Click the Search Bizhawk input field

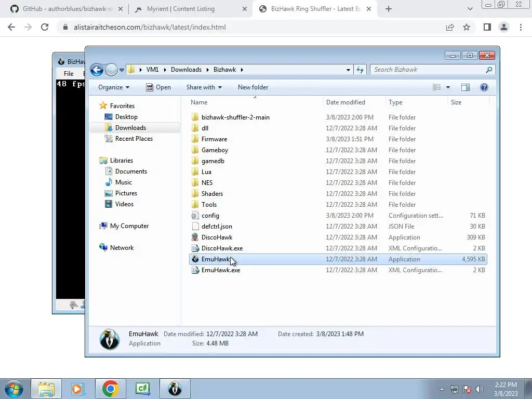[428, 70]
